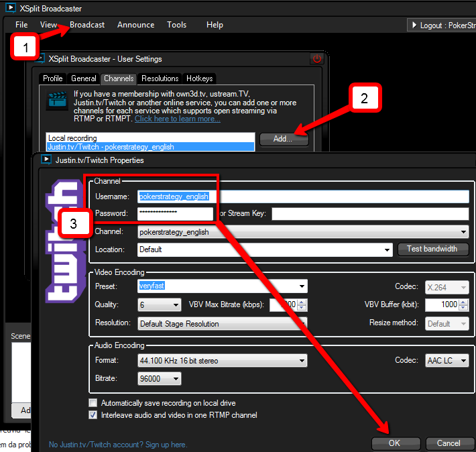476x452 pixels.
Task: Click the Justin.tv/Twitch Properties window icon
Action: [46, 160]
